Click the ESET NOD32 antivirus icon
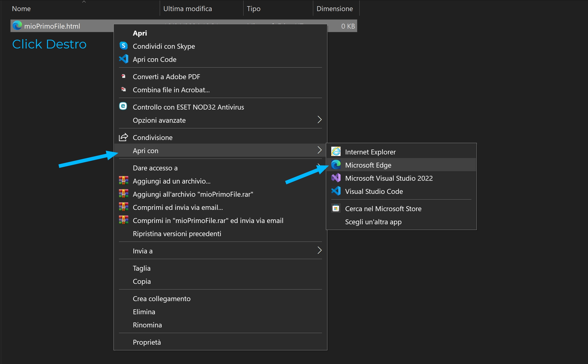Screen dimensions: 588x364 (x=123, y=106)
